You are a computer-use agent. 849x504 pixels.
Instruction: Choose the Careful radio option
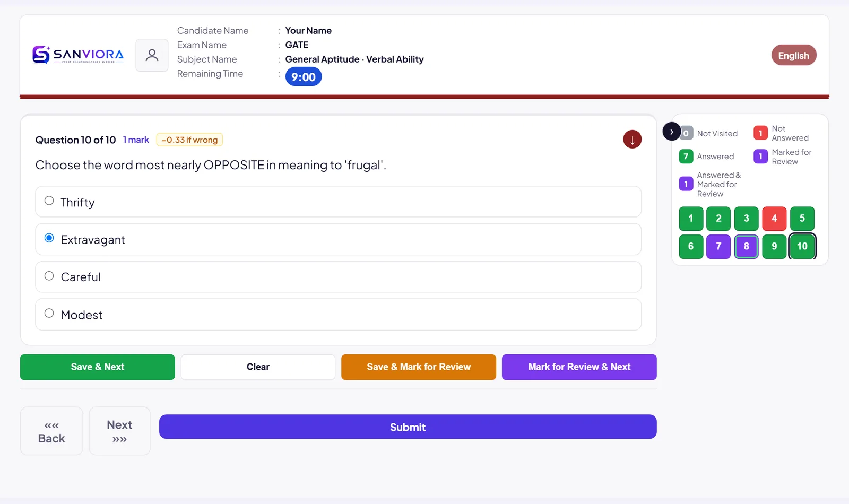(x=338, y=277)
